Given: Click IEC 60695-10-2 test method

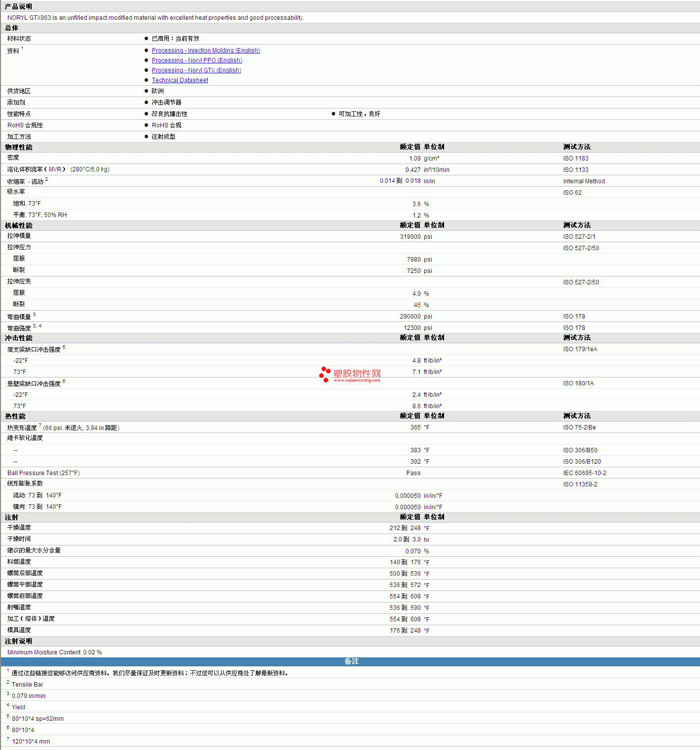Looking at the screenshot, I should pos(585,473).
